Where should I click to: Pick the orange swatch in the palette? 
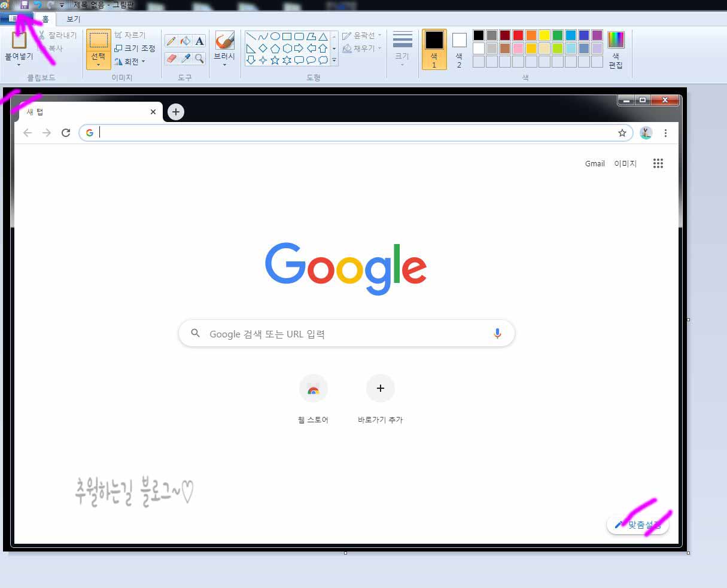[x=531, y=35]
